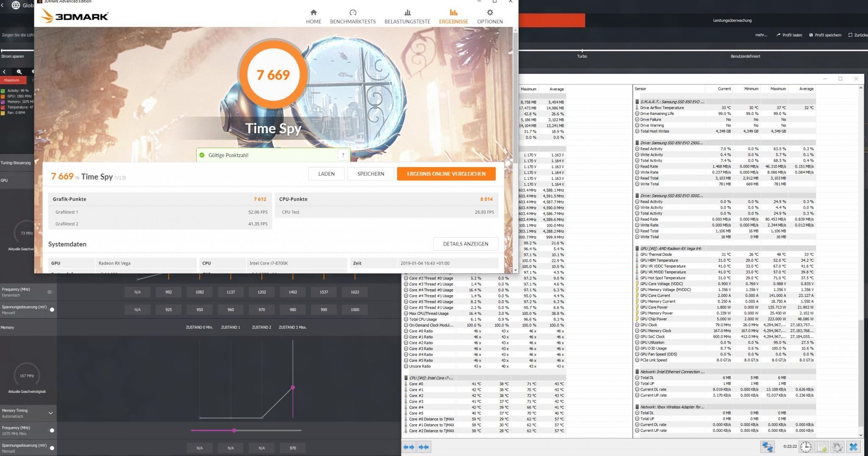Click the zoom magnifier in Radeon graph toolbar
The width and height of the screenshot is (868, 456).
pos(19,72)
